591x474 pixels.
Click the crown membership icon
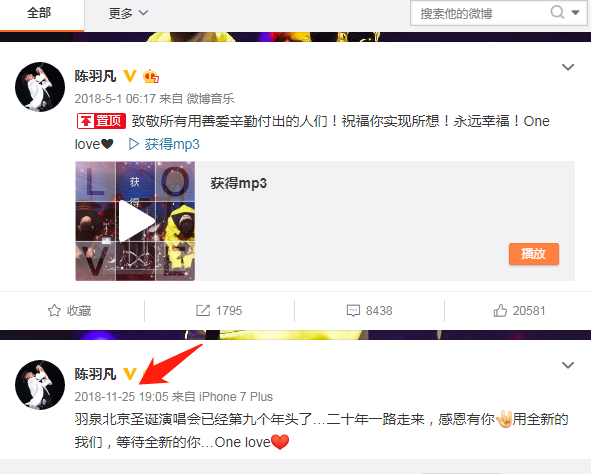pyautogui.click(x=151, y=76)
